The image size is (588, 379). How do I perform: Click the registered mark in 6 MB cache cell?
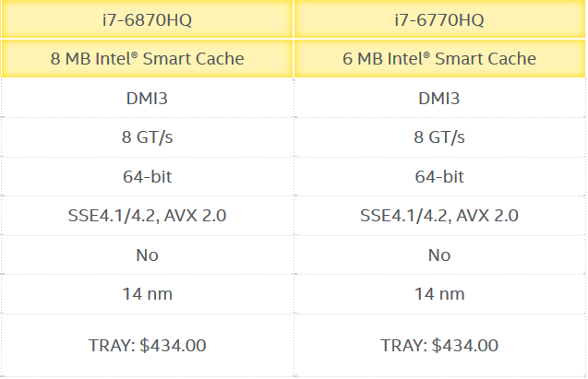pyautogui.click(x=426, y=54)
